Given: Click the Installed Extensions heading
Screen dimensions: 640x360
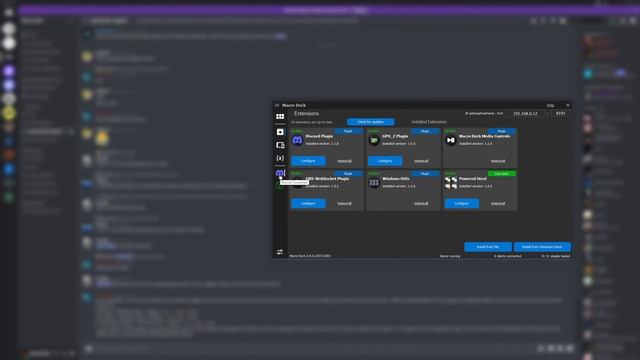Looking at the screenshot, I should pyautogui.click(x=429, y=122).
